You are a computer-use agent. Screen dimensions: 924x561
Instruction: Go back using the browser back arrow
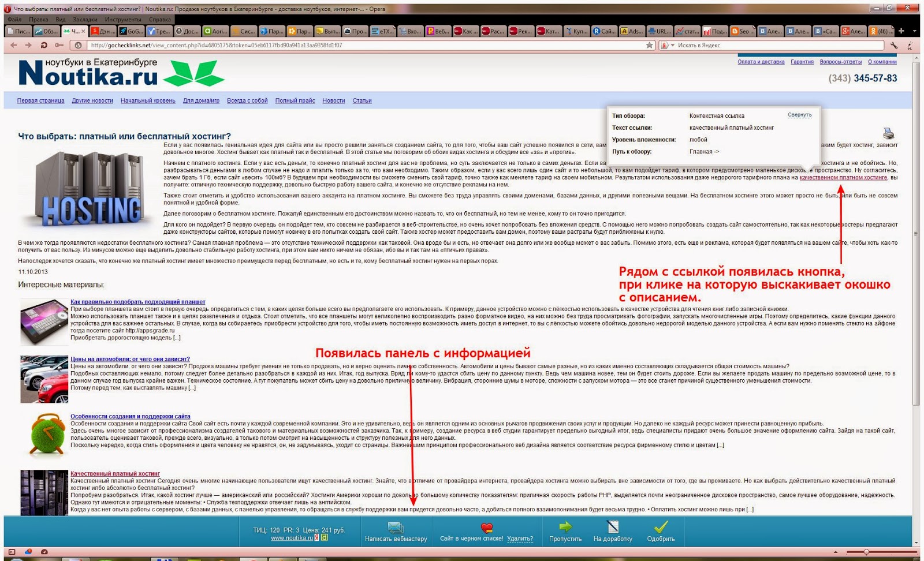[x=14, y=45]
